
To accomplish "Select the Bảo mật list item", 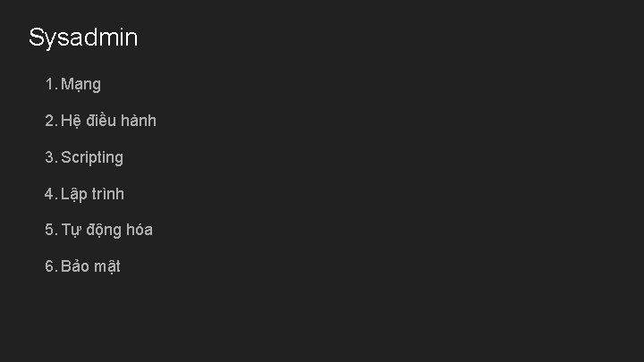I will 90,266.
